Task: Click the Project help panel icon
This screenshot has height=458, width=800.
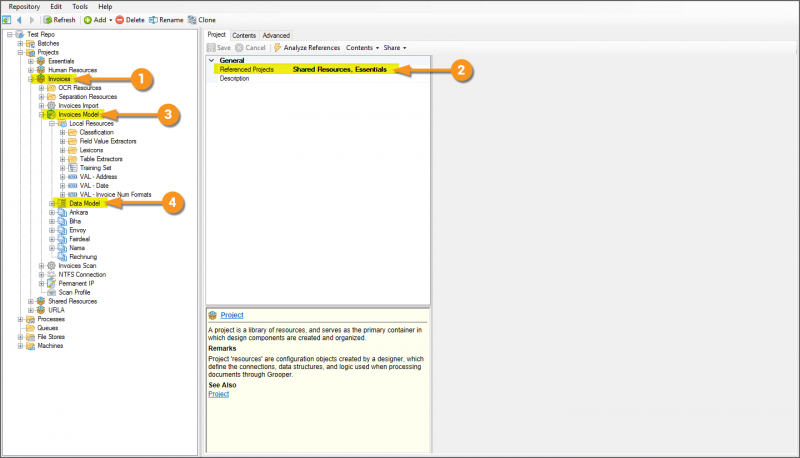Action: [x=213, y=315]
